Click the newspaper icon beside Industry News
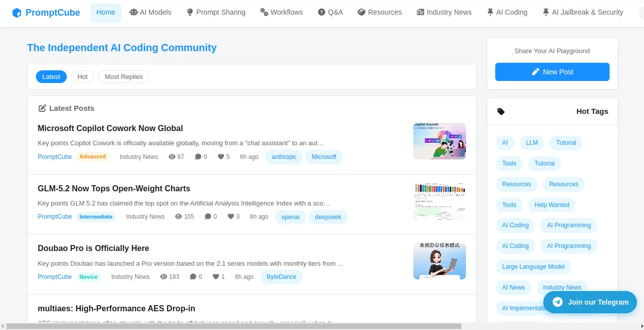The height and width of the screenshot is (330, 644). [420, 12]
